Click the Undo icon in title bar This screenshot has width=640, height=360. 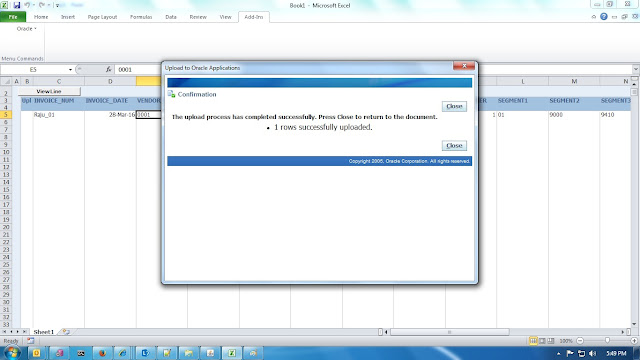point(27,5)
